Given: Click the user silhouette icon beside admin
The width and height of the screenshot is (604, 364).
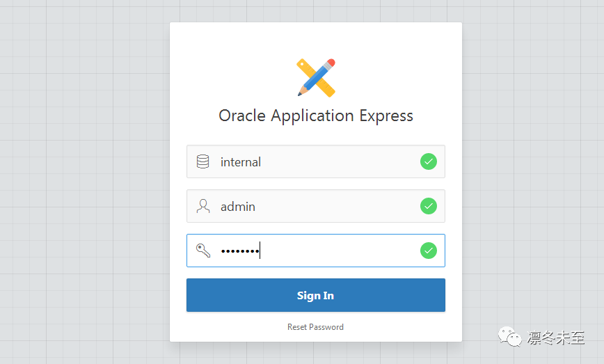Looking at the screenshot, I should (203, 206).
